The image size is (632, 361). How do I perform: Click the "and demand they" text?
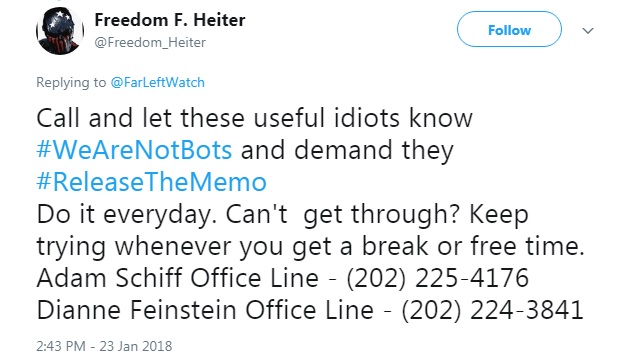click(347, 150)
